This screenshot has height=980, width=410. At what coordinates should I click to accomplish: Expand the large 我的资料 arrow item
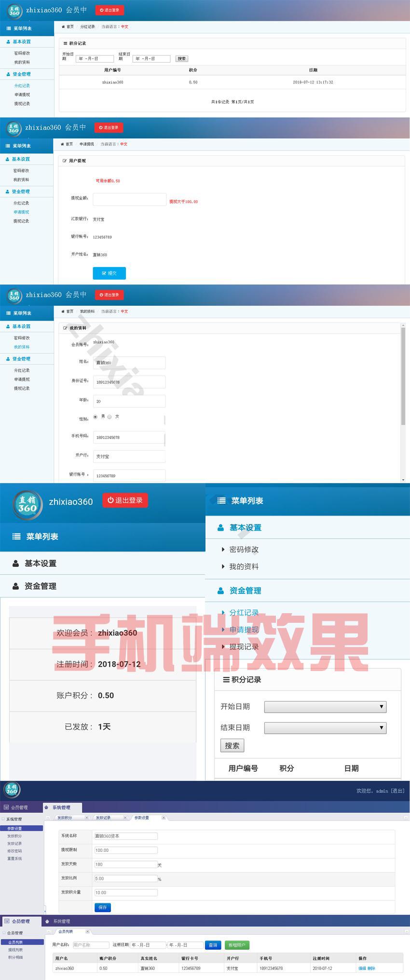[x=223, y=567]
